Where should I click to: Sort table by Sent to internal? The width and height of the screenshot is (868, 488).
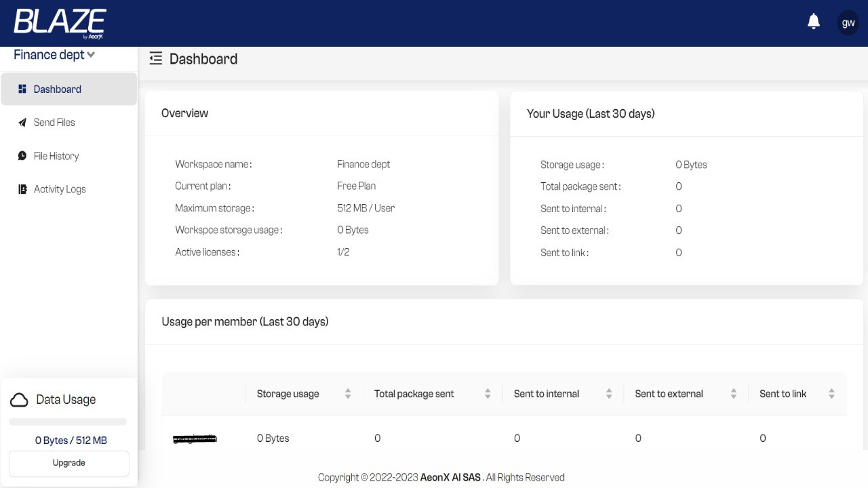[x=609, y=394]
